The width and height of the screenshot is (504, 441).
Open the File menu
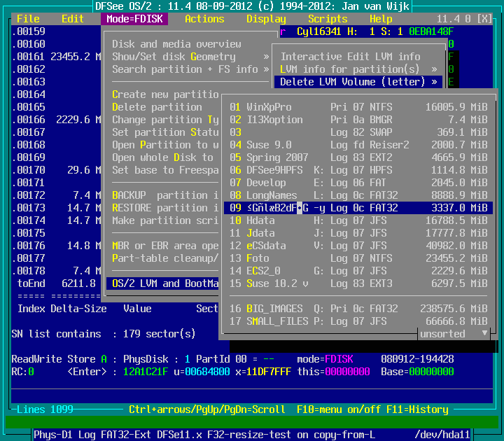pyautogui.click(x=28, y=19)
